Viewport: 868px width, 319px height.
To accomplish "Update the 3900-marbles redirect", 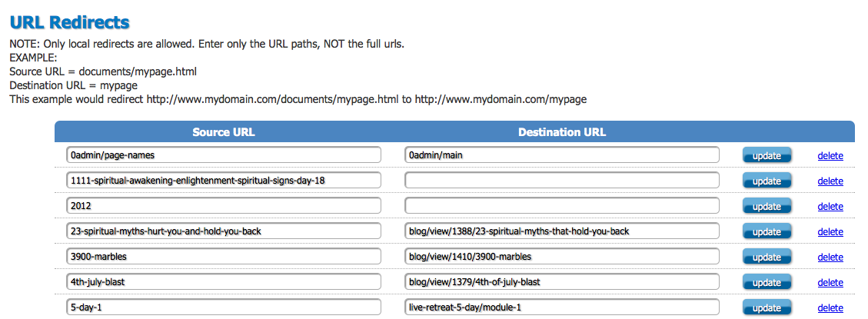I will [767, 258].
